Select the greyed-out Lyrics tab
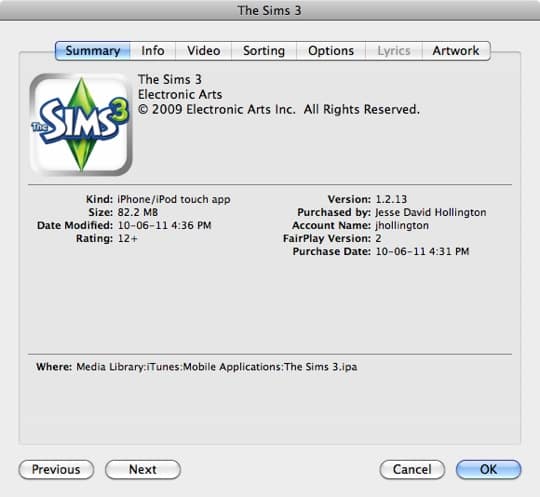The image size is (540, 497). [394, 51]
